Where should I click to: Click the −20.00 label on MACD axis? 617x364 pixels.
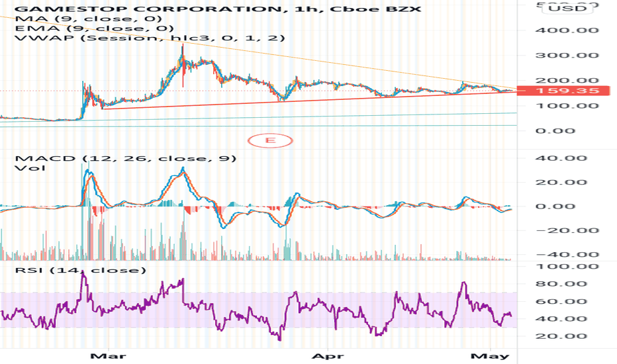(567, 230)
